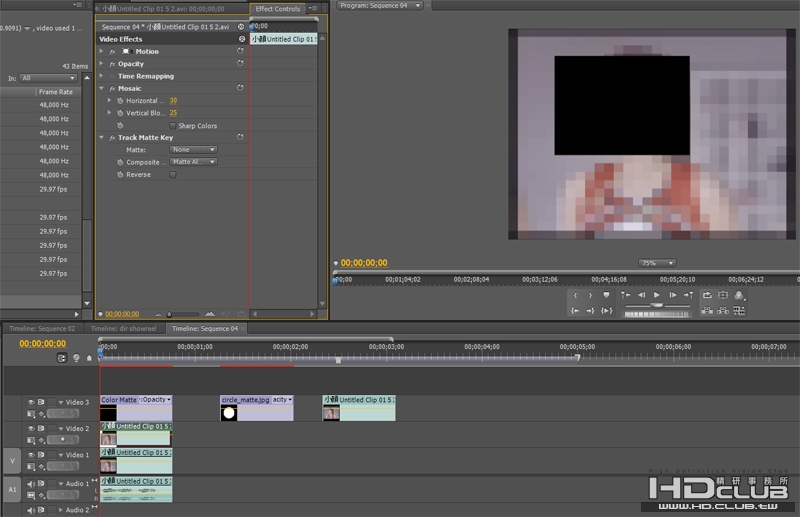Mute Audio 2 track output speaker
Image resolution: width=800 pixels, height=517 pixels.
click(x=31, y=510)
